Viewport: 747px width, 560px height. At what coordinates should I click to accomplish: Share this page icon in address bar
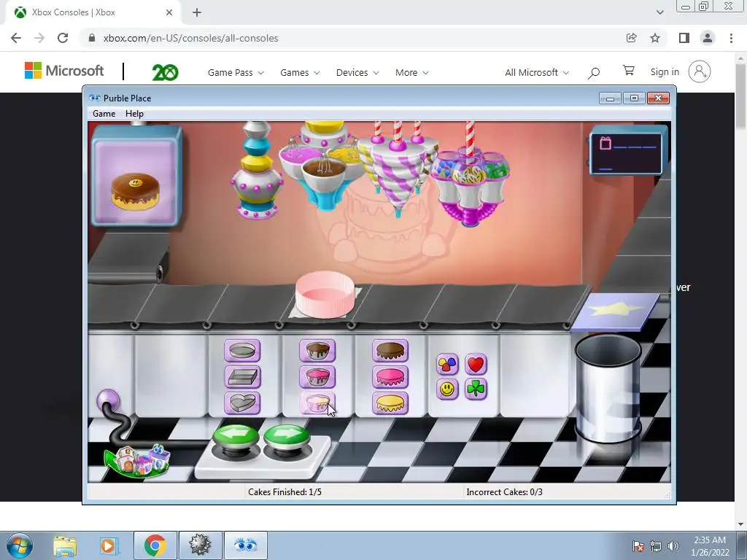631,38
